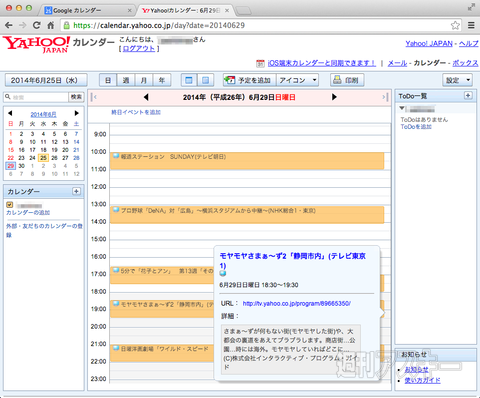Open Chrome hamburger menu
Screen dimensions: 480x398
coord(471,25)
